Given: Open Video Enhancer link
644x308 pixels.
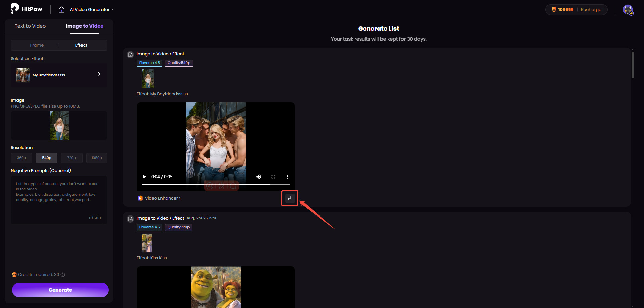Looking at the screenshot, I should click(162, 198).
